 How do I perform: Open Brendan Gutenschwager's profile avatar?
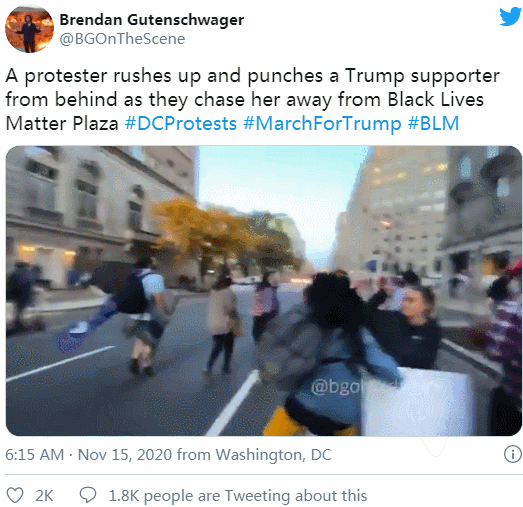coord(29,29)
